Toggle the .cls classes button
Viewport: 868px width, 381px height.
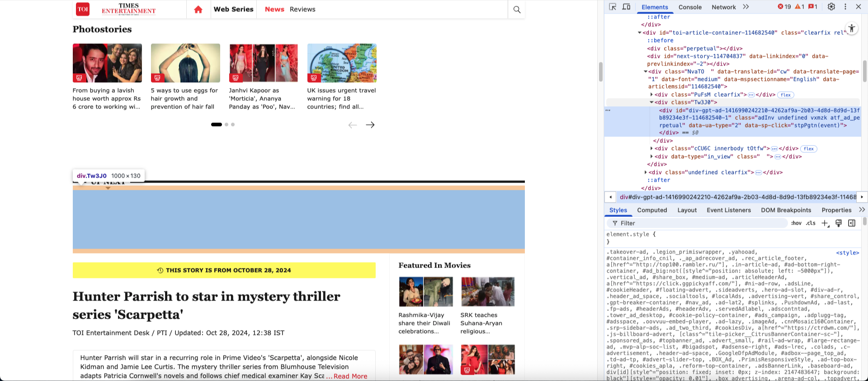tap(811, 223)
